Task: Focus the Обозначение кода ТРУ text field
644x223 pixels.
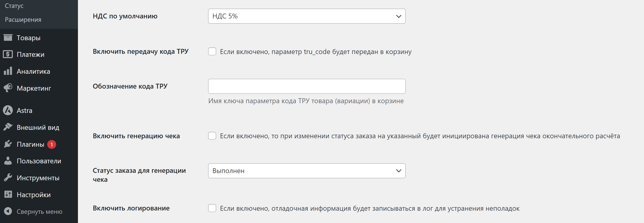Action: pyautogui.click(x=307, y=86)
